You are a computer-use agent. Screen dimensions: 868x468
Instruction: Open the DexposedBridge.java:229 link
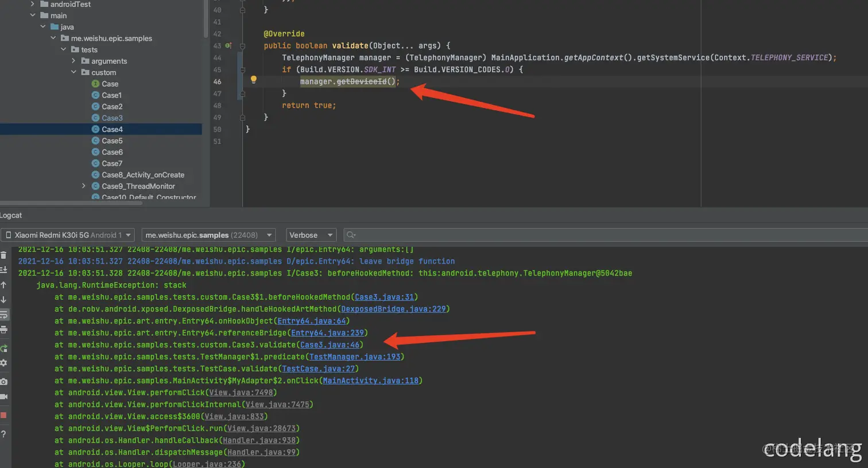(x=393, y=309)
